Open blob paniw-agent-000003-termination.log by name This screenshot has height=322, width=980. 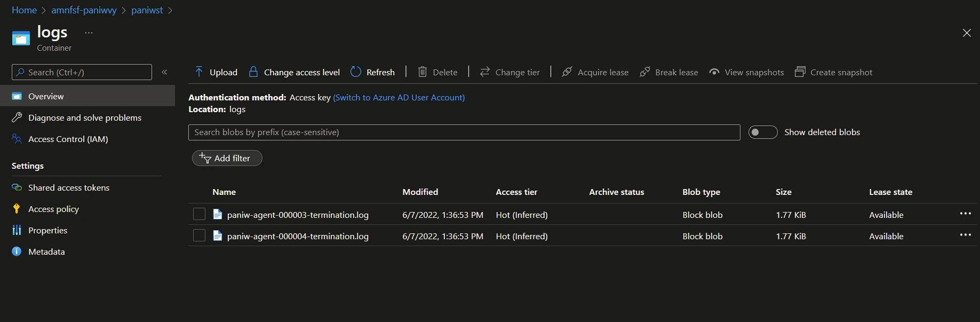point(298,215)
